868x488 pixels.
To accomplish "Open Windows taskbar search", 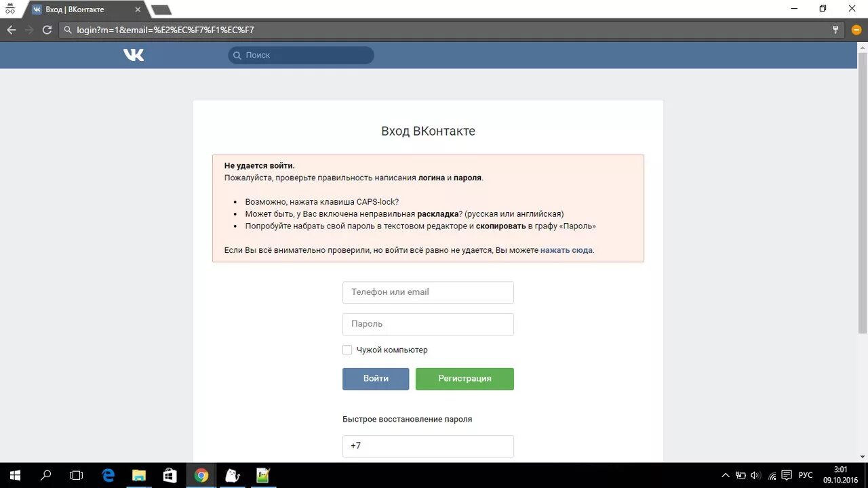I will (x=46, y=475).
